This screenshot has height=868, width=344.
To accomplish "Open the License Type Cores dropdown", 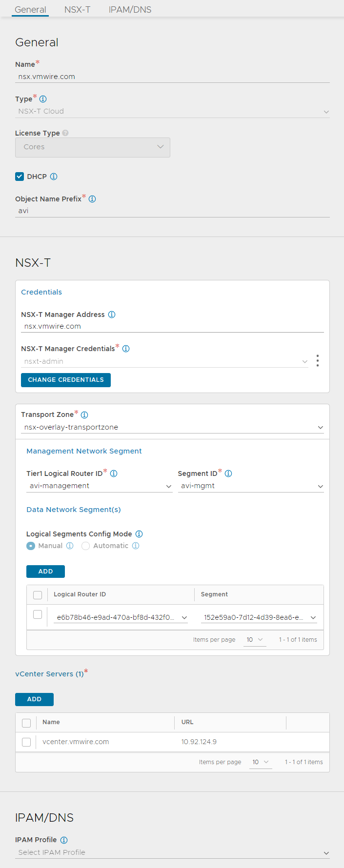I will tap(93, 147).
